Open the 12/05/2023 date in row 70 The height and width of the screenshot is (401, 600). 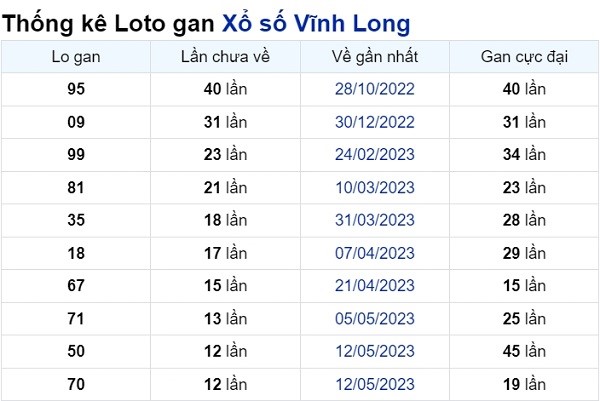[x=375, y=385]
